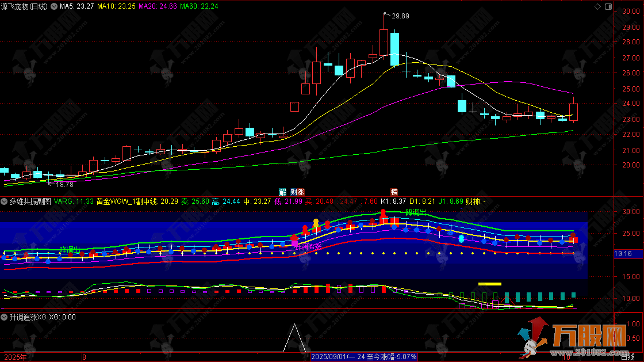Screen dimensions: 644x362
Task: Open the 升调追涨XG indicator dropdown arrow
Action: [4, 317]
